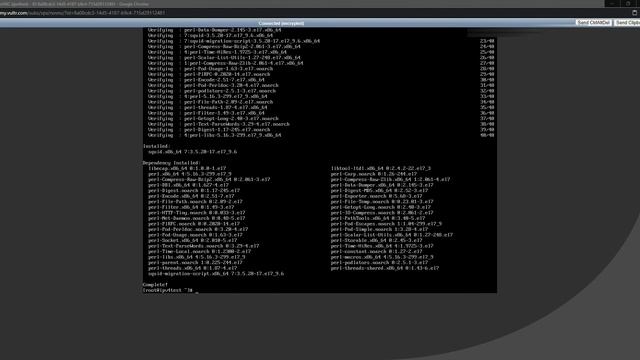
Task: Click the Verifying perl-Getopt-Long line
Action: [x=213, y=118]
